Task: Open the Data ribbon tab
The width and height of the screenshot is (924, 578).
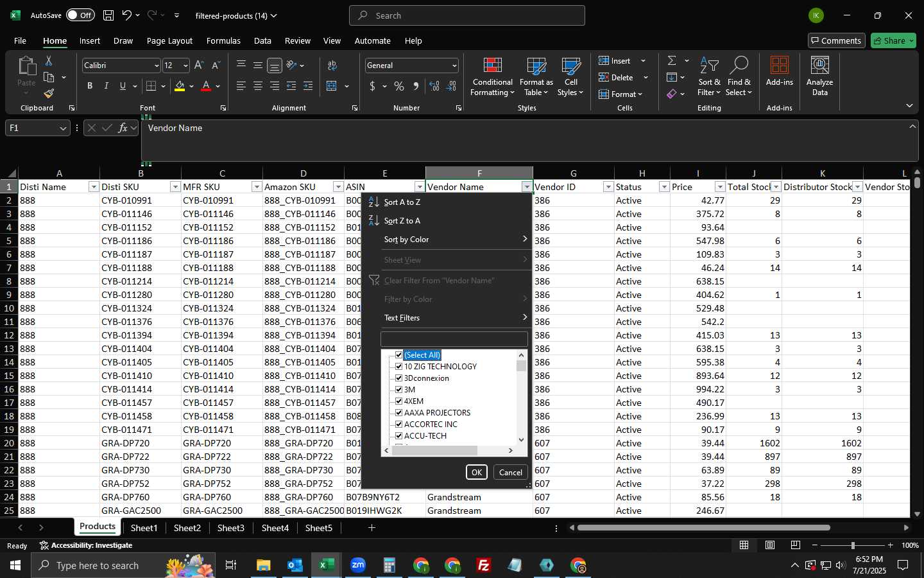Action: [x=262, y=40]
